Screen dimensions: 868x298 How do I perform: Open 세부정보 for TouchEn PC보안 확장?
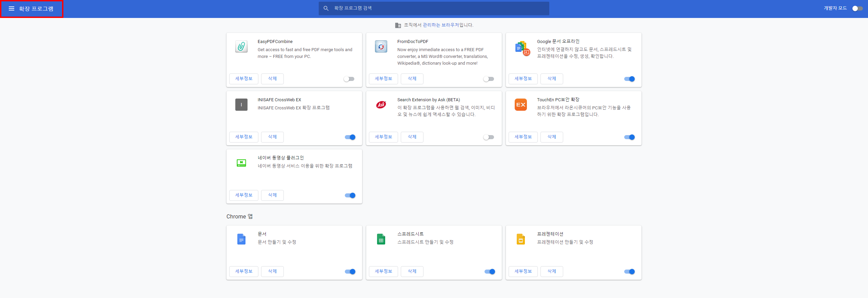click(x=523, y=137)
